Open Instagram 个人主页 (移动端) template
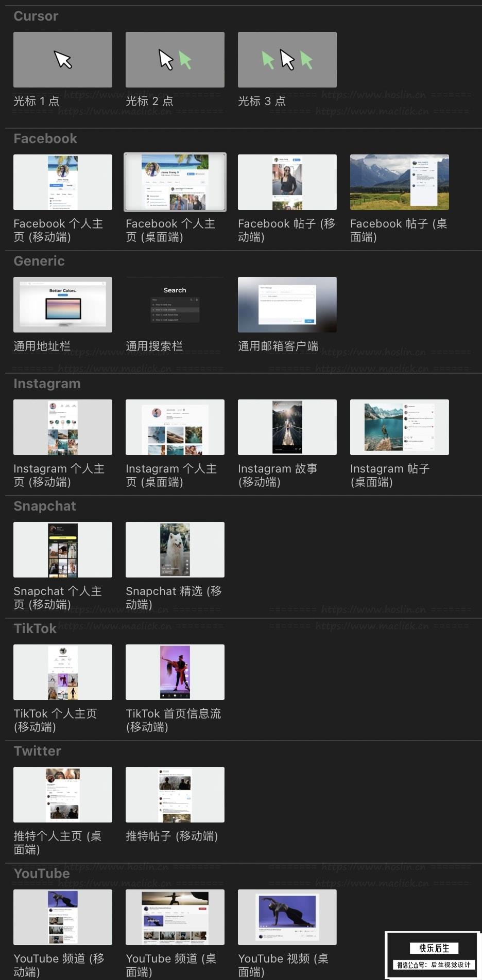 click(x=63, y=427)
